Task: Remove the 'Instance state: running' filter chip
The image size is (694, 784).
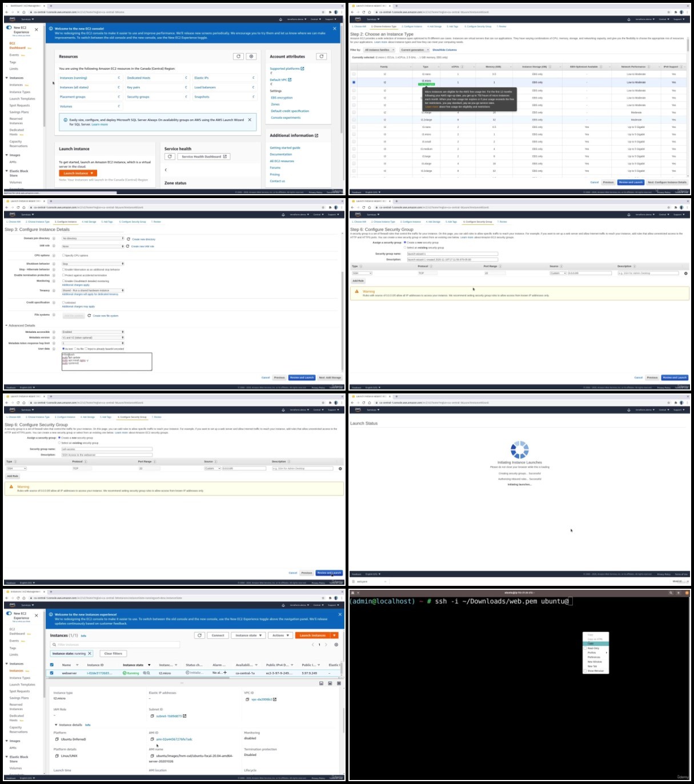Action: tap(90, 653)
